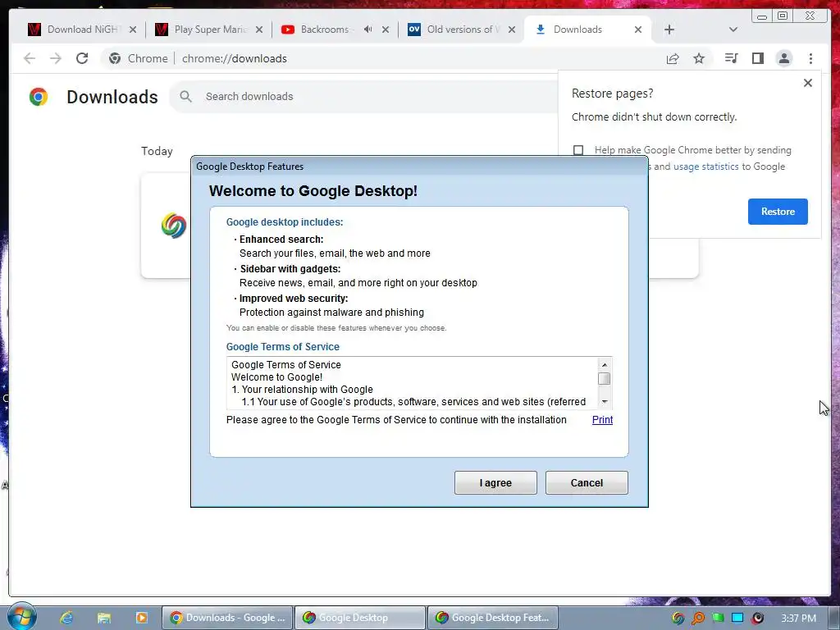
Task: Switch to Google Desktop Features taskbar button
Action: pos(493,618)
